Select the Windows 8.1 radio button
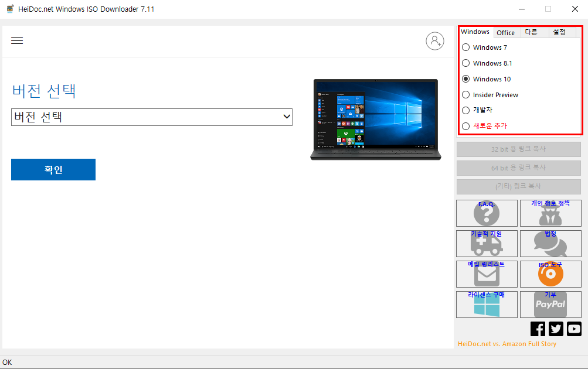588x369 pixels. pos(465,63)
